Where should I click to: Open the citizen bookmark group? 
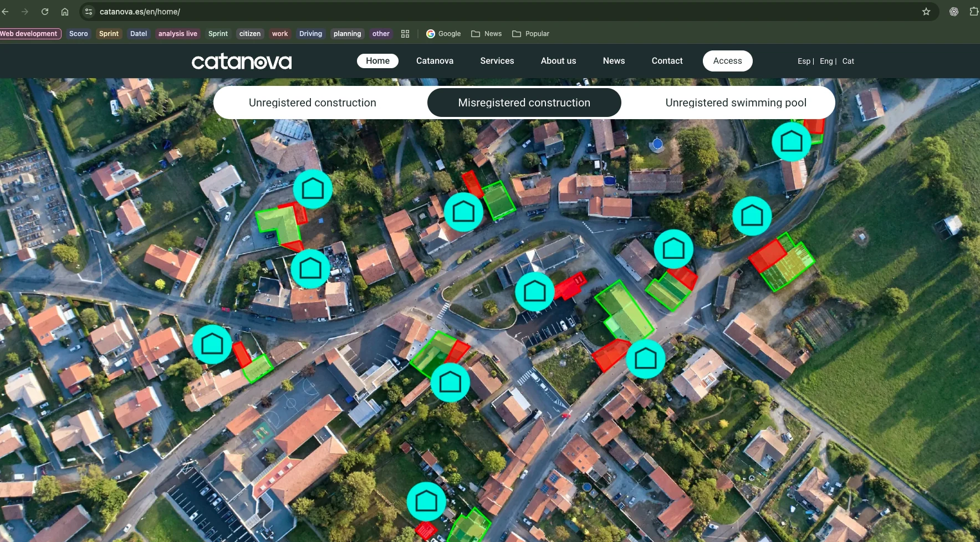tap(250, 34)
